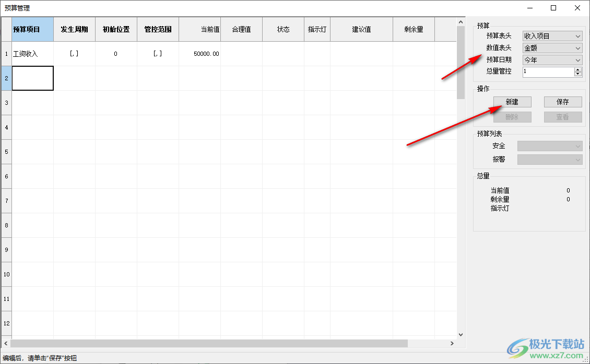Viewport: 590px width, 364px height.
Task: Click the 工资收入 cell
Action: coord(33,54)
